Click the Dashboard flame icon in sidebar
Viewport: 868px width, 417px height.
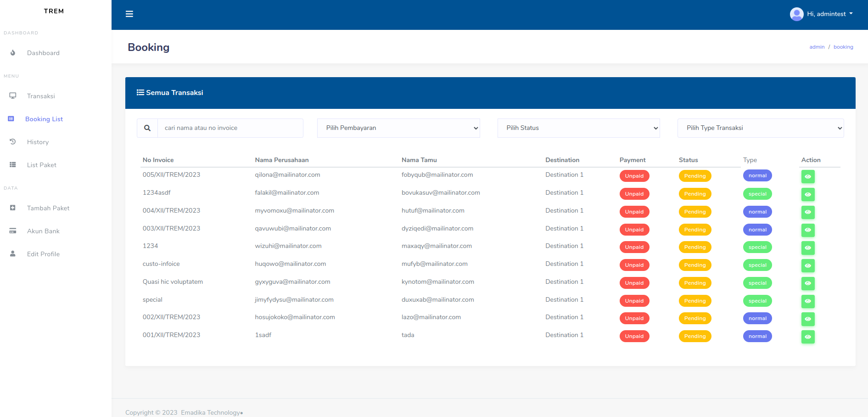coord(13,53)
